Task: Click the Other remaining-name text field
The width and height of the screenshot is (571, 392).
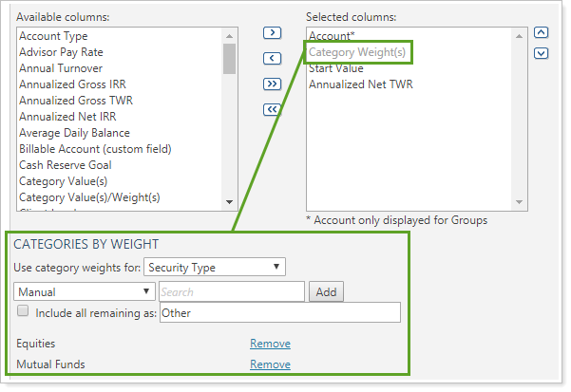Action: pos(279,312)
